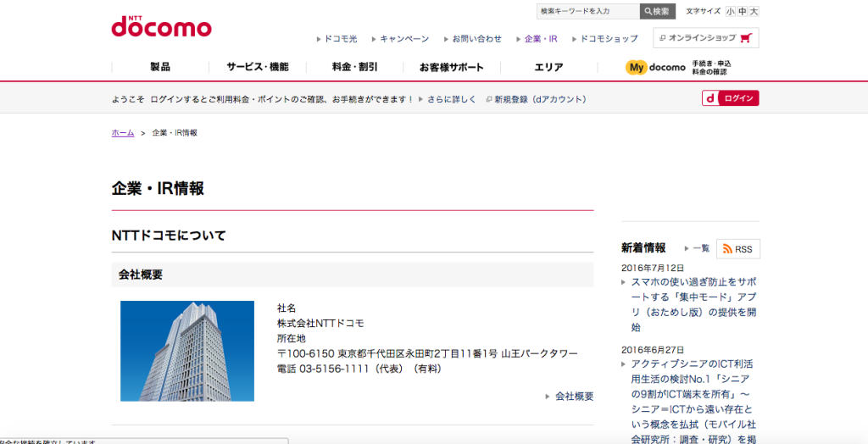Viewport: 868px width, 444px height.
Task: Set font size to small (小)
Action: tap(730, 11)
